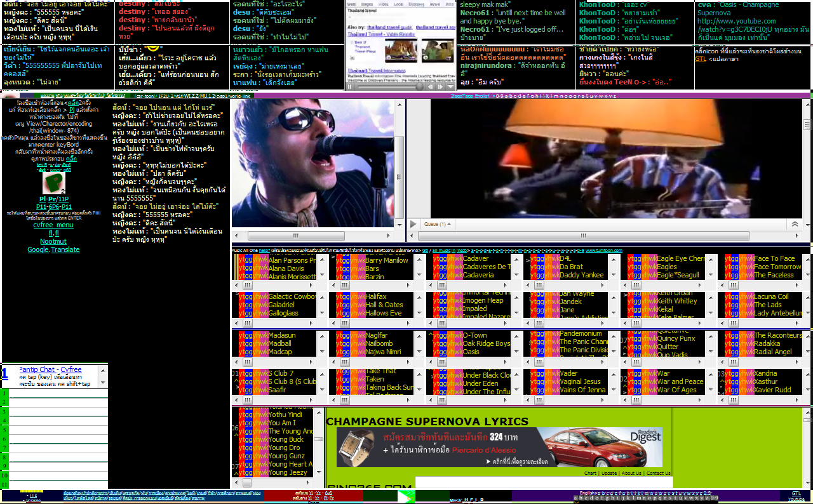Click the GTL link in top-right panel

coord(701,58)
